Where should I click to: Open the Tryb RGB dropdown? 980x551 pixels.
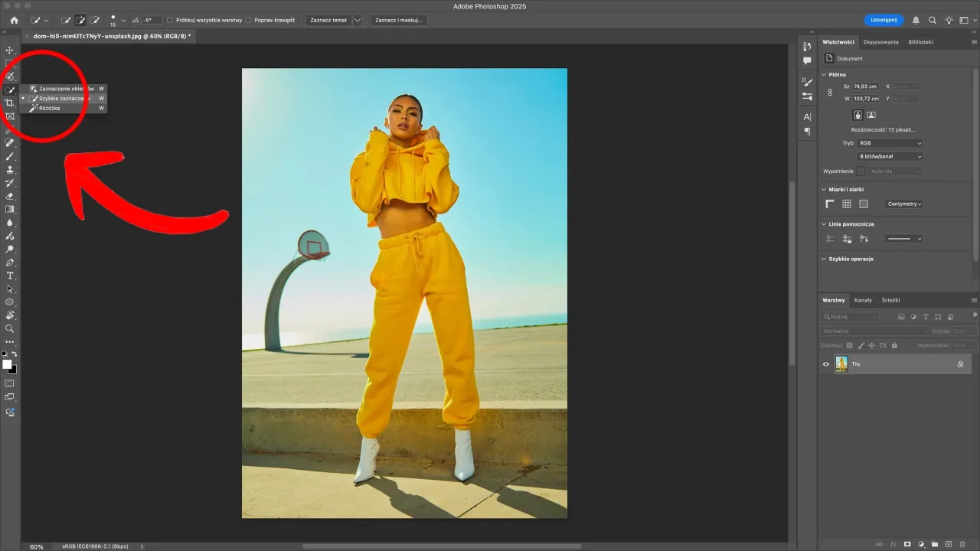[890, 142]
